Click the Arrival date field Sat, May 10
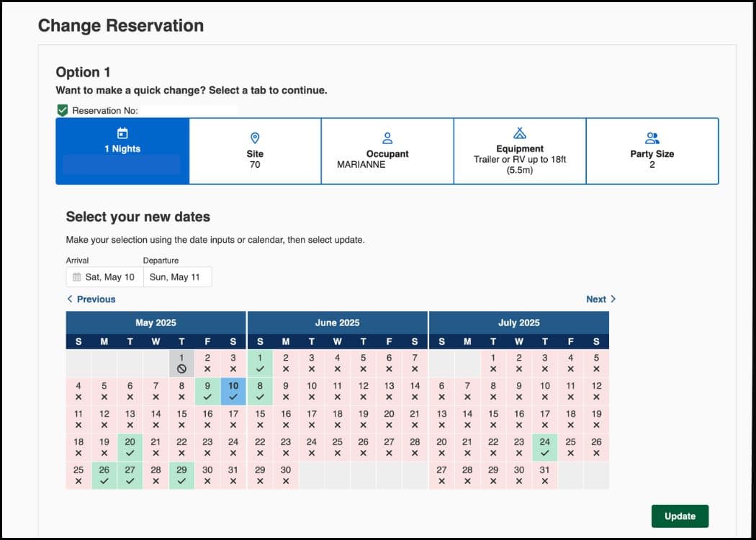This screenshot has height=540, width=756. (104, 276)
